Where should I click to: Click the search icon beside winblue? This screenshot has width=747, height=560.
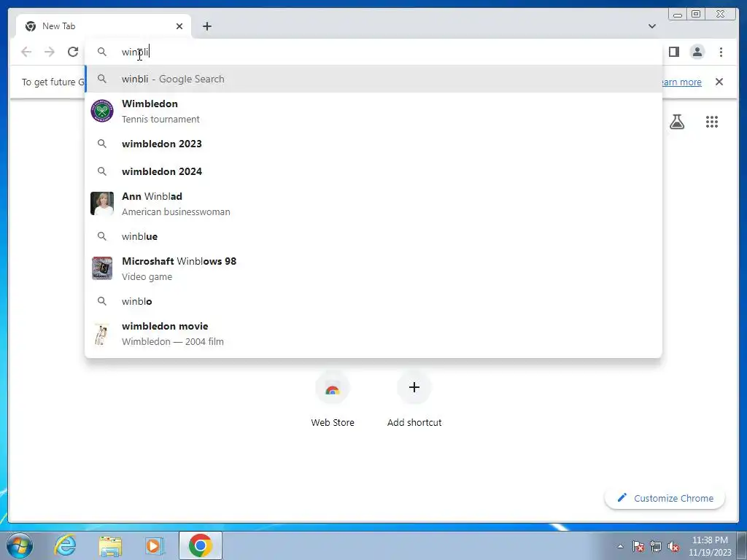pos(102,236)
